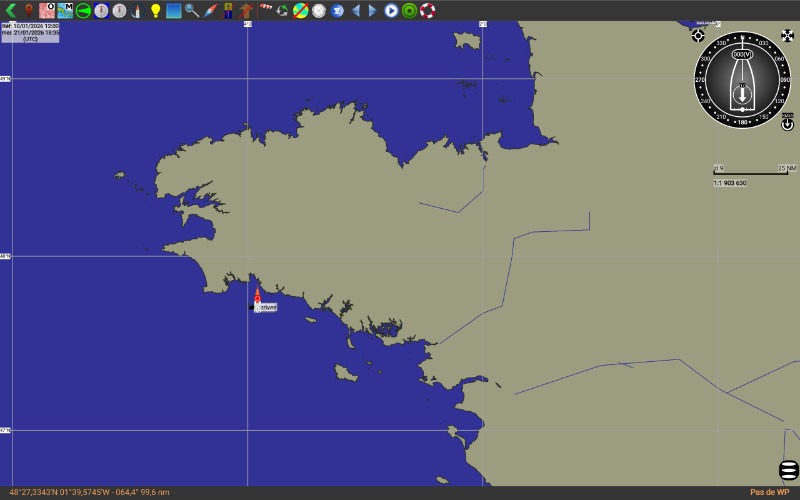Expand the four-arrow control above compass
This screenshot has height=500, width=800.
[x=787, y=36]
